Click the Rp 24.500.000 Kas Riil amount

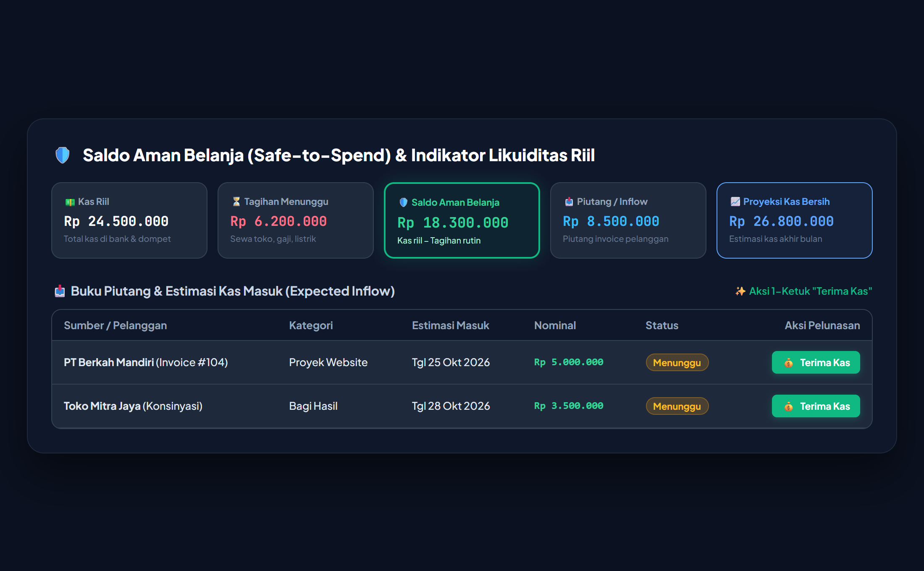tap(116, 221)
